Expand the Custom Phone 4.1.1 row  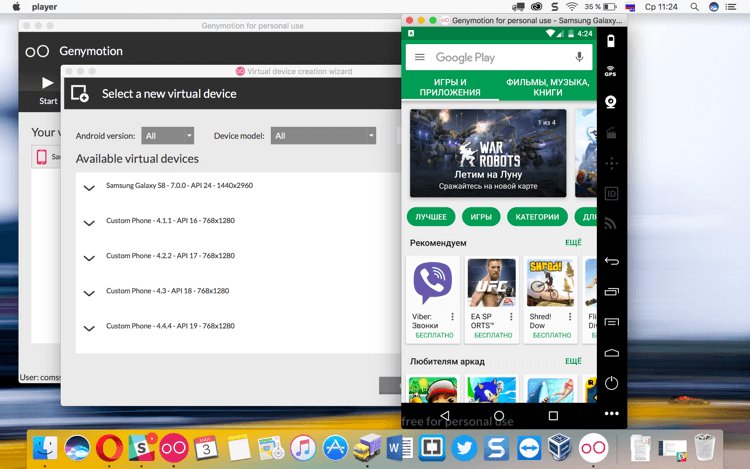(x=89, y=223)
